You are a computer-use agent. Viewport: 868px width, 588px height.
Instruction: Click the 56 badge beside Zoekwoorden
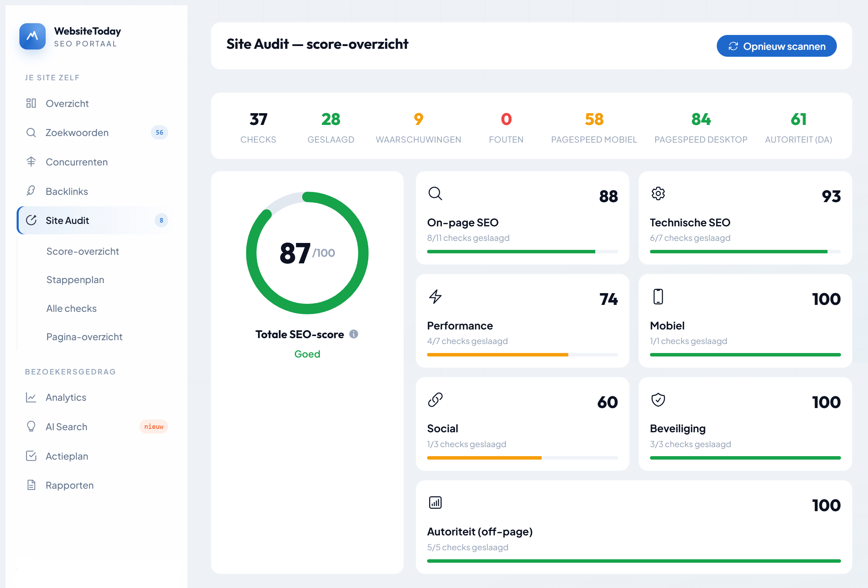tap(160, 133)
